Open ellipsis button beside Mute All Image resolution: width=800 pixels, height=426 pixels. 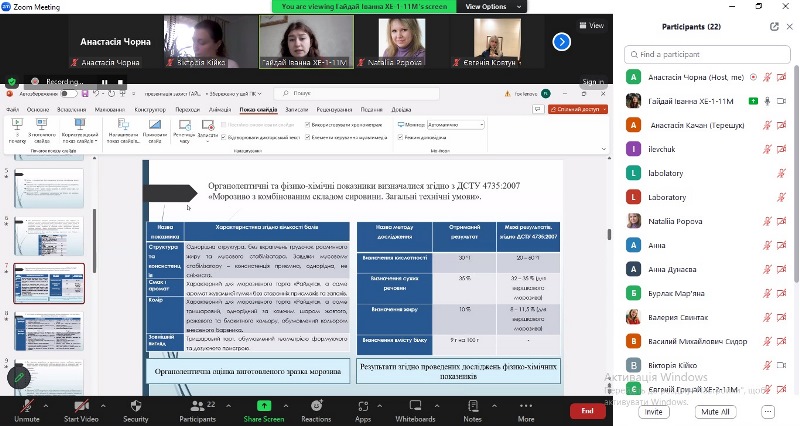point(767,412)
